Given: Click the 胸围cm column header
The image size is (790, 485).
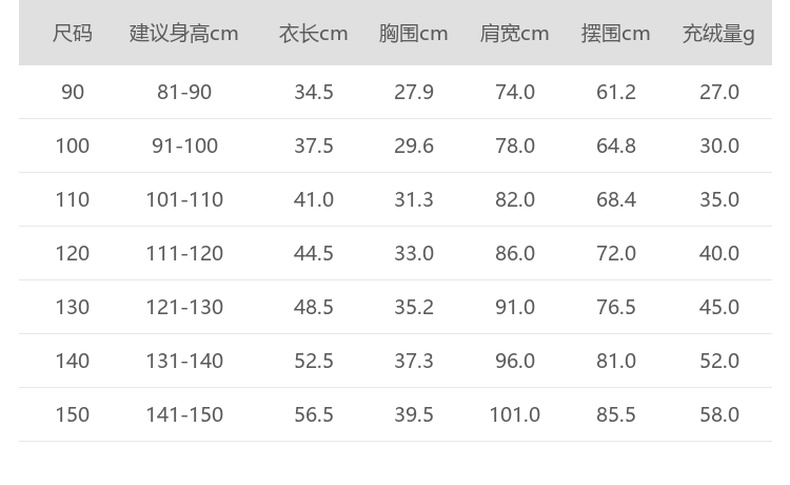Looking at the screenshot, I should pyautogui.click(x=413, y=33).
